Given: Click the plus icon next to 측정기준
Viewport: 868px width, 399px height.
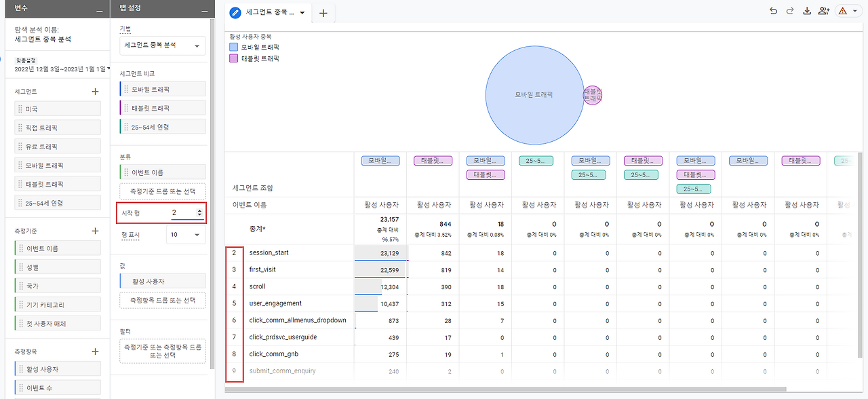Looking at the screenshot, I should click(x=95, y=231).
